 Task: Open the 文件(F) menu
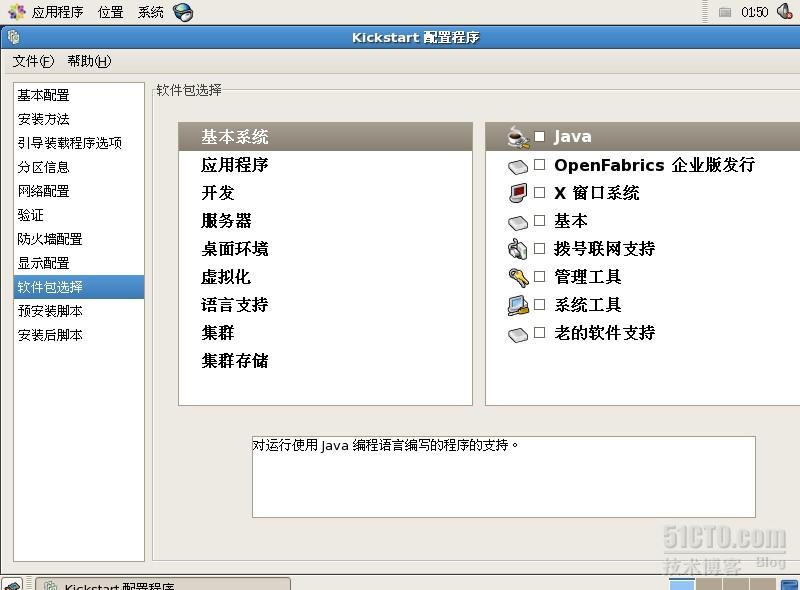(33, 61)
